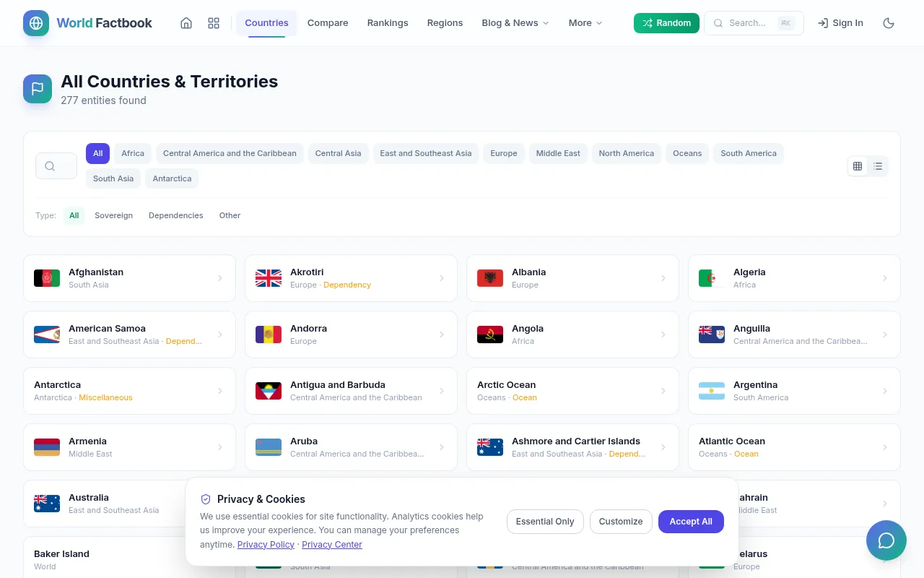The width and height of the screenshot is (924, 578).
Task: Focus the country filter search box
Action: [56, 166]
